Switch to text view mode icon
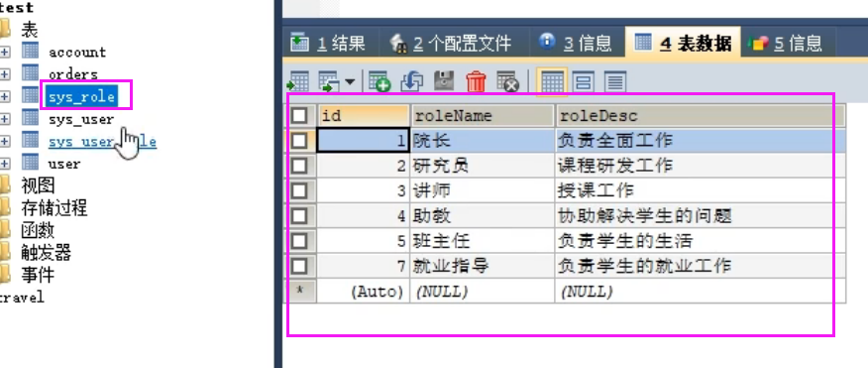Image resolution: width=868 pixels, height=368 pixels. (x=614, y=82)
